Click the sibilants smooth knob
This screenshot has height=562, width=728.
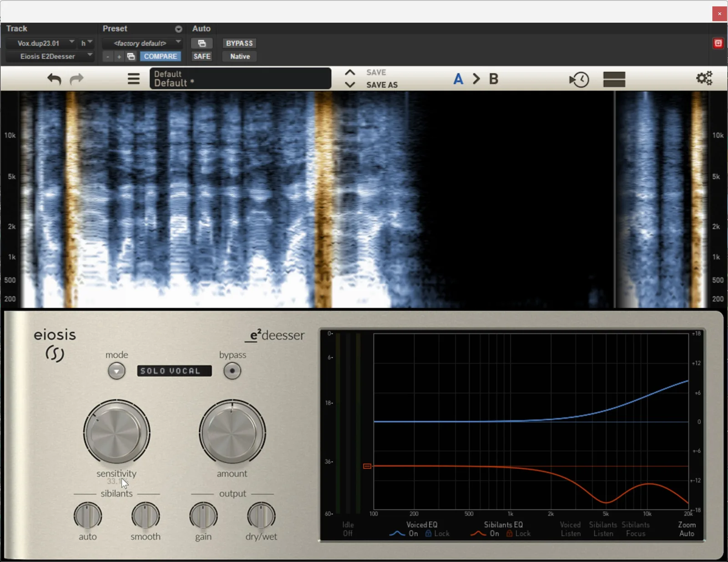[x=146, y=516]
